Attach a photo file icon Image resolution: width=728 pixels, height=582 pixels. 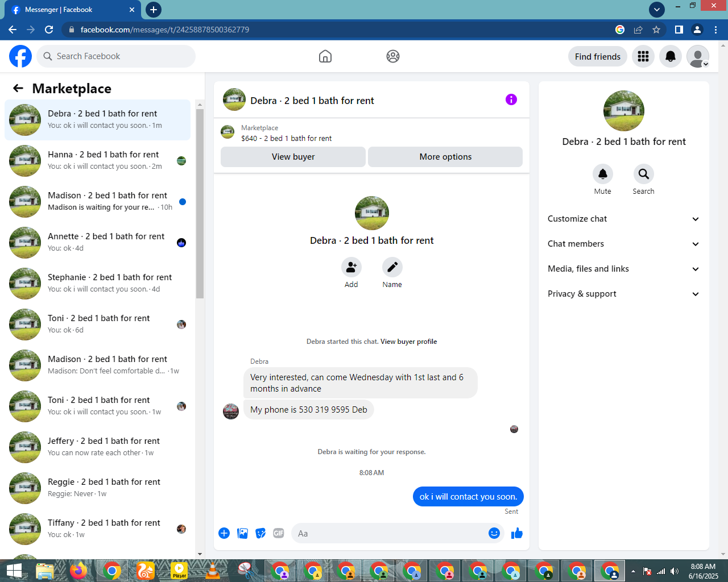[x=242, y=533]
